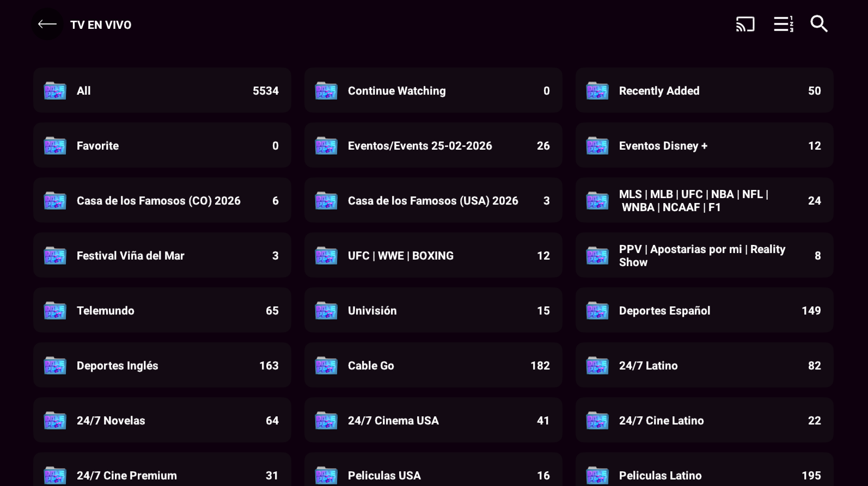This screenshot has width=868, height=486.
Task: Open the sort list icon
Action: click(x=783, y=24)
